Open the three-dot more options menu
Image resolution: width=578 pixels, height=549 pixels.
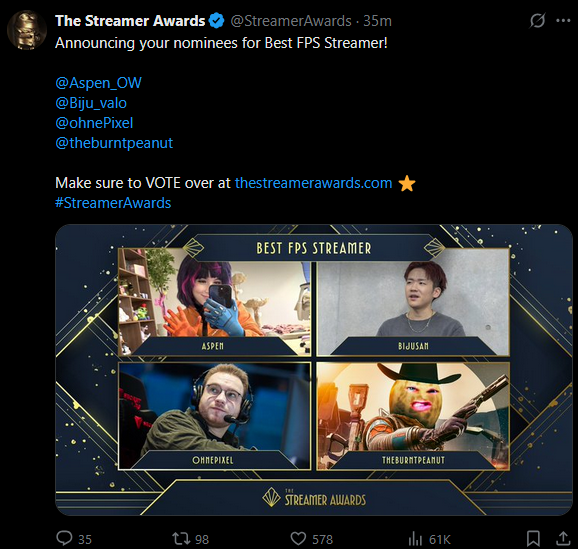[x=563, y=21]
